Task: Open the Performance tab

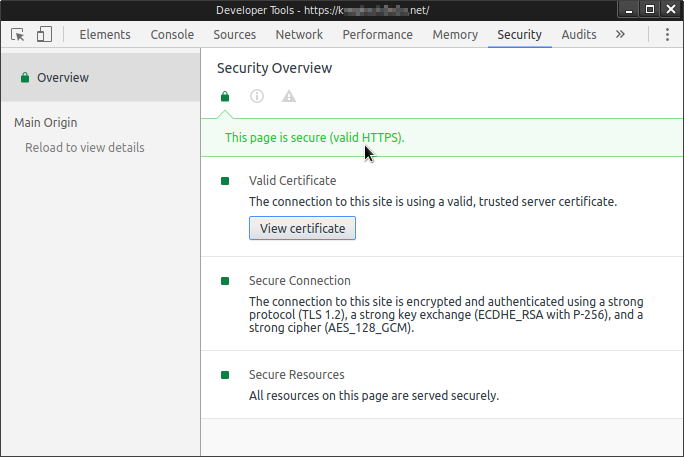Action: pos(377,34)
